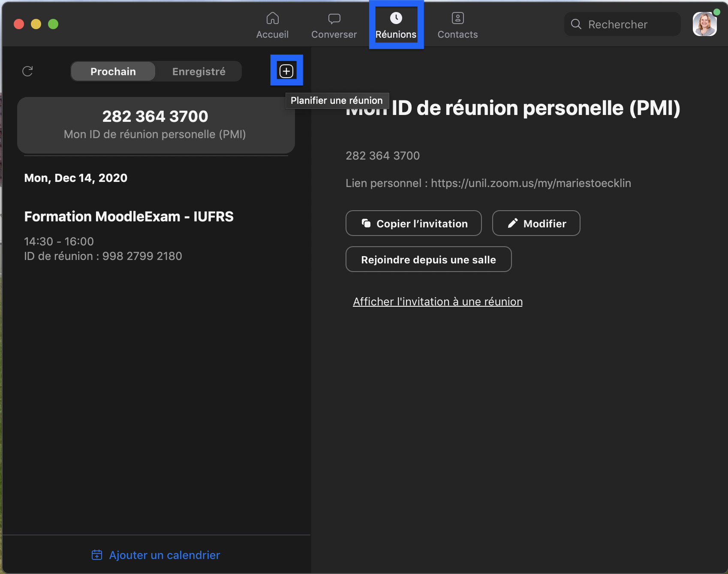Click the pencil icon on Modifier
The width and height of the screenshot is (728, 574).
(512, 224)
